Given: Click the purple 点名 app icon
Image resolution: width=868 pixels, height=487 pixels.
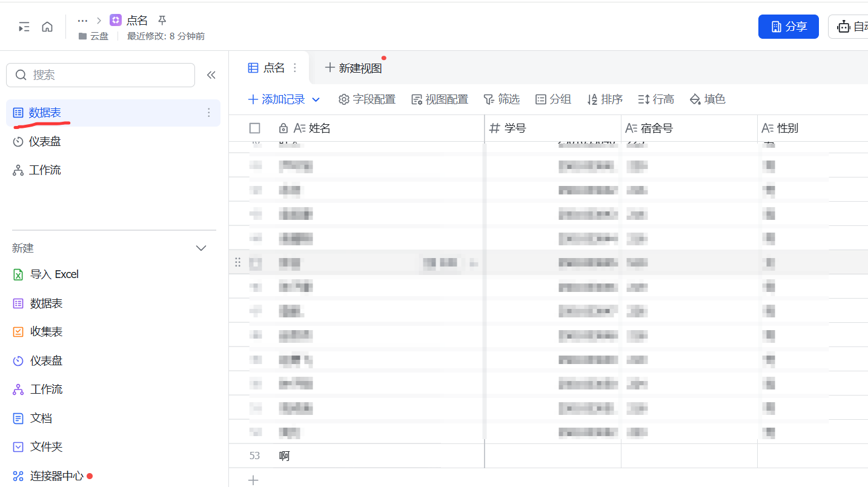Looking at the screenshot, I should point(116,20).
